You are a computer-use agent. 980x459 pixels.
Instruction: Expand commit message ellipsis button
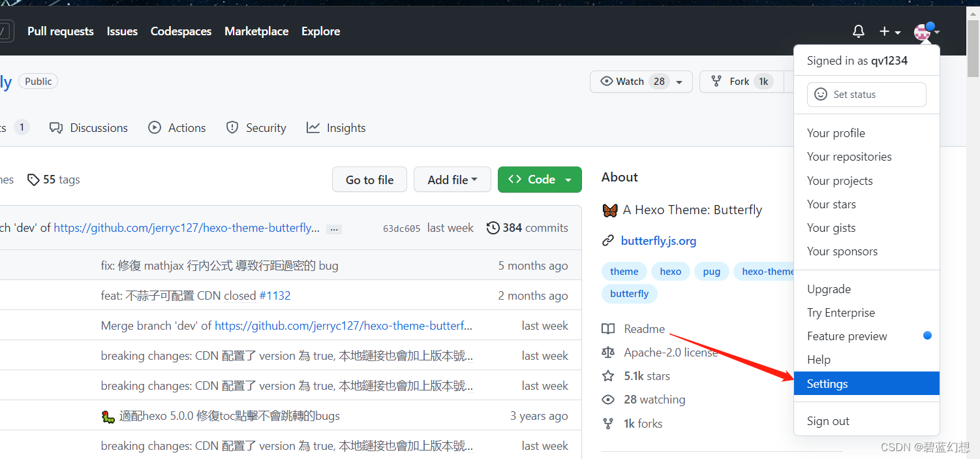point(334,229)
